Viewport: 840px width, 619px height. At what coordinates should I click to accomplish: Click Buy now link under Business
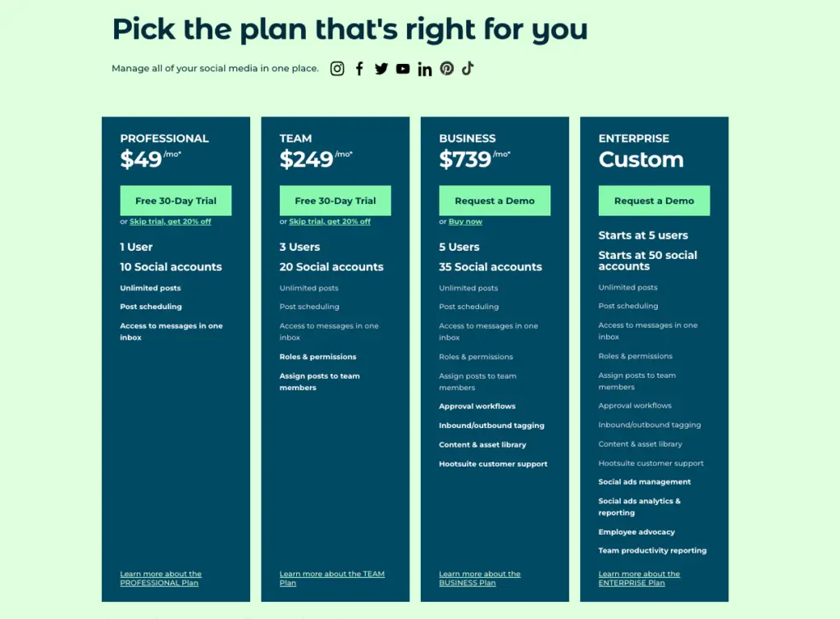465,221
